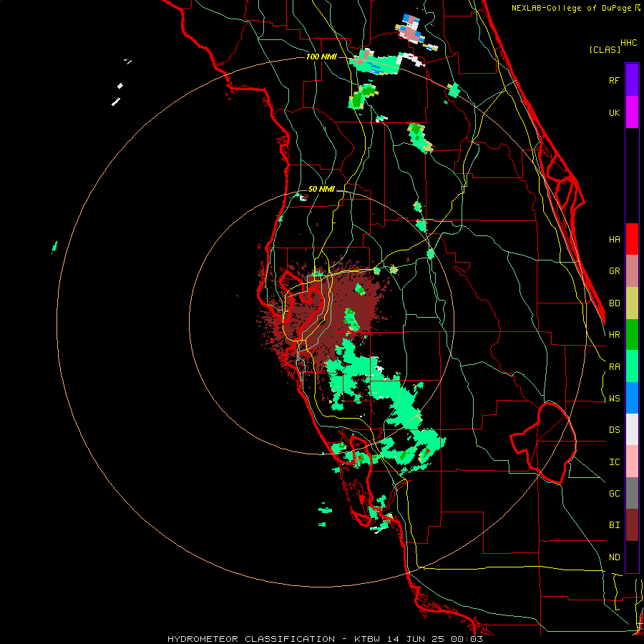Click the 'KTBW' radar site identifier

(x=367, y=639)
